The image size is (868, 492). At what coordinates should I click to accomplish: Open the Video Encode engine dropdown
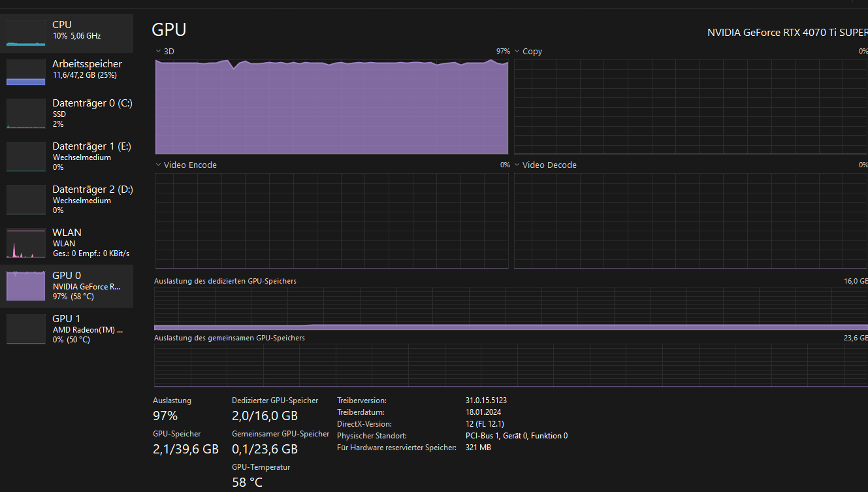(x=158, y=165)
